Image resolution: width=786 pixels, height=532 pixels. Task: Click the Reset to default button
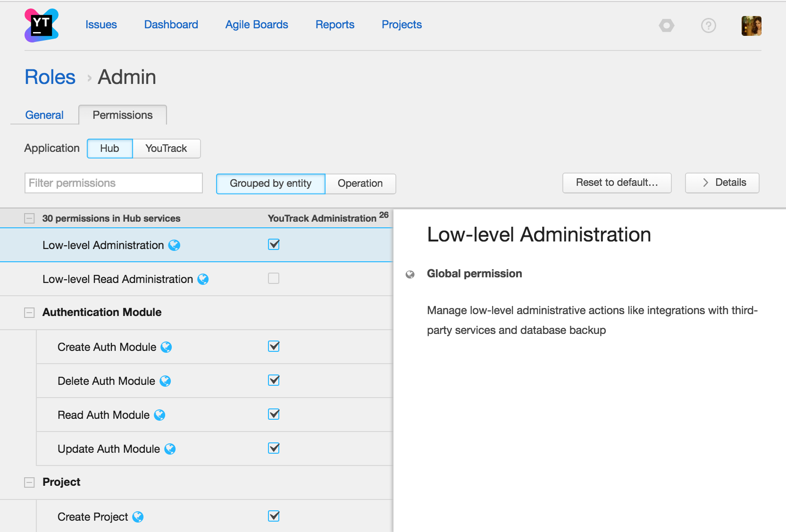(617, 183)
